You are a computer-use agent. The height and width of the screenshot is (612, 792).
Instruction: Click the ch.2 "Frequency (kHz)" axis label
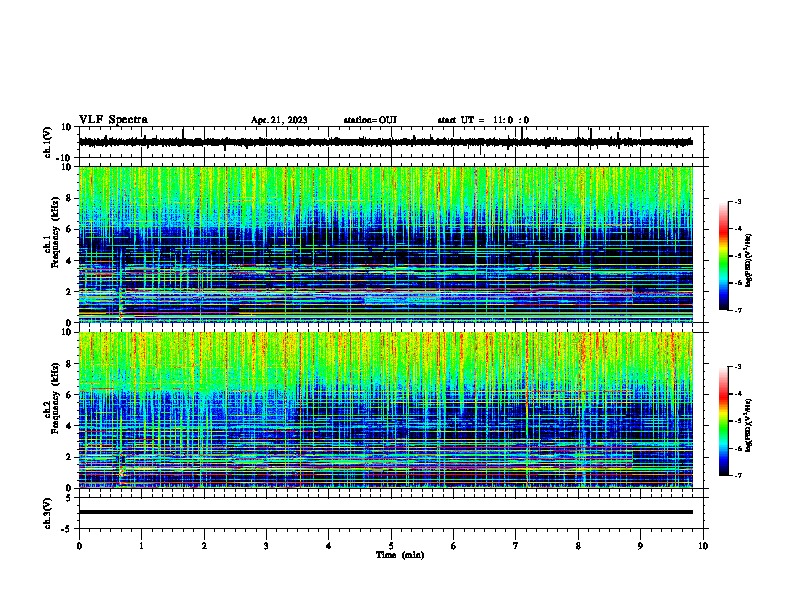pos(55,398)
